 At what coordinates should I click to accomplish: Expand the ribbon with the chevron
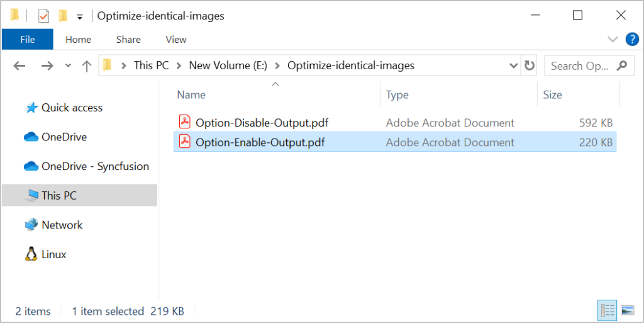click(613, 39)
